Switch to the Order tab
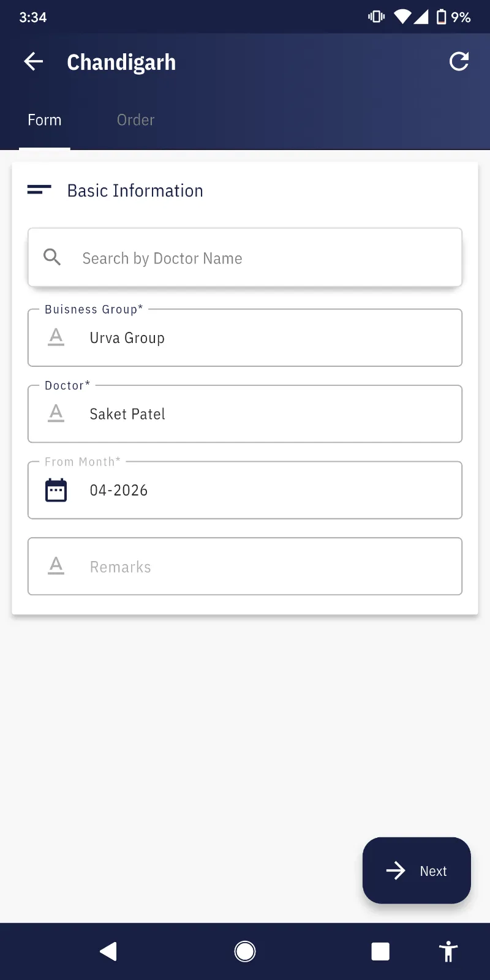The image size is (490, 980). 135,120
